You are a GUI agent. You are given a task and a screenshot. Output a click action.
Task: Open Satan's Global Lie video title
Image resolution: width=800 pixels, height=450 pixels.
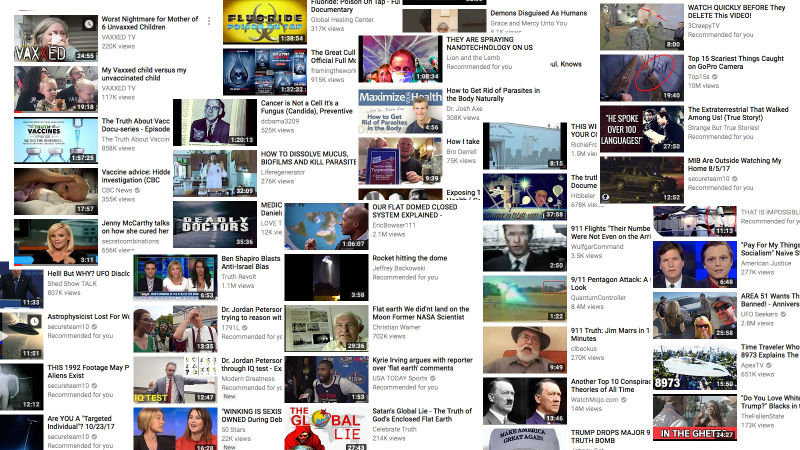point(422,415)
